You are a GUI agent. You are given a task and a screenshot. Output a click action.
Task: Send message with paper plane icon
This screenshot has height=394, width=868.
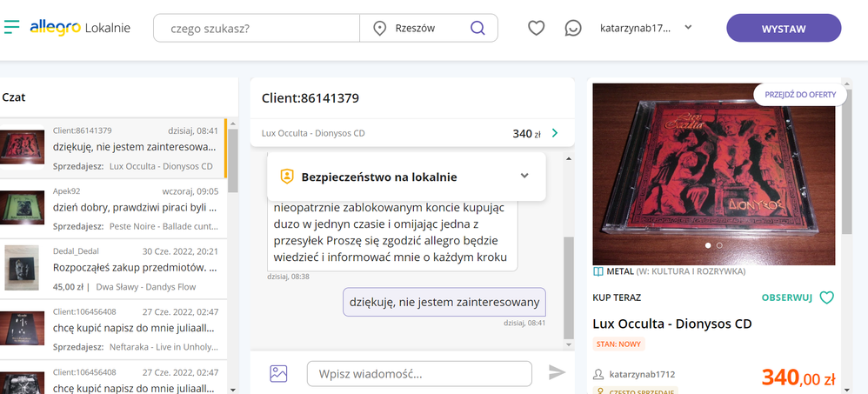tap(557, 372)
